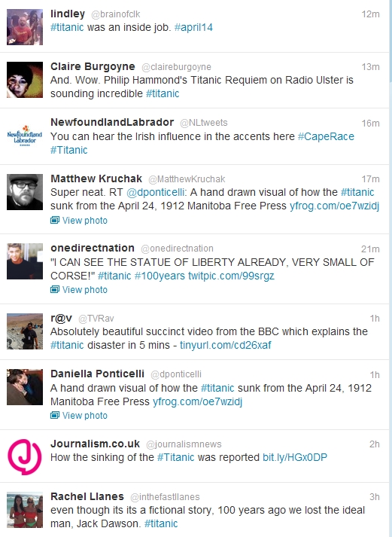Open the #april14 hashtag

pyautogui.click(x=193, y=27)
